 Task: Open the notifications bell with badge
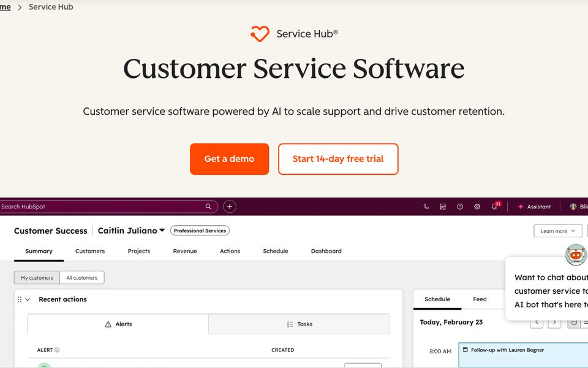495,206
